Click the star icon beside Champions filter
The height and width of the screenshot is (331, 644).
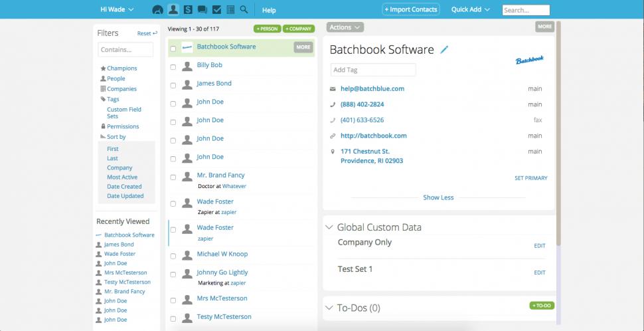tap(103, 68)
